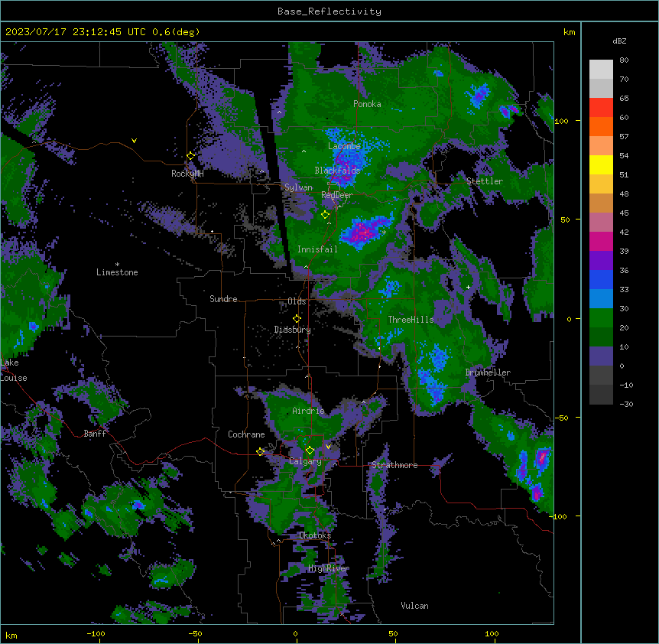The height and width of the screenshot is (644, 659).
Task: Click the -100 value on right axis
Action: click(559, 516)
